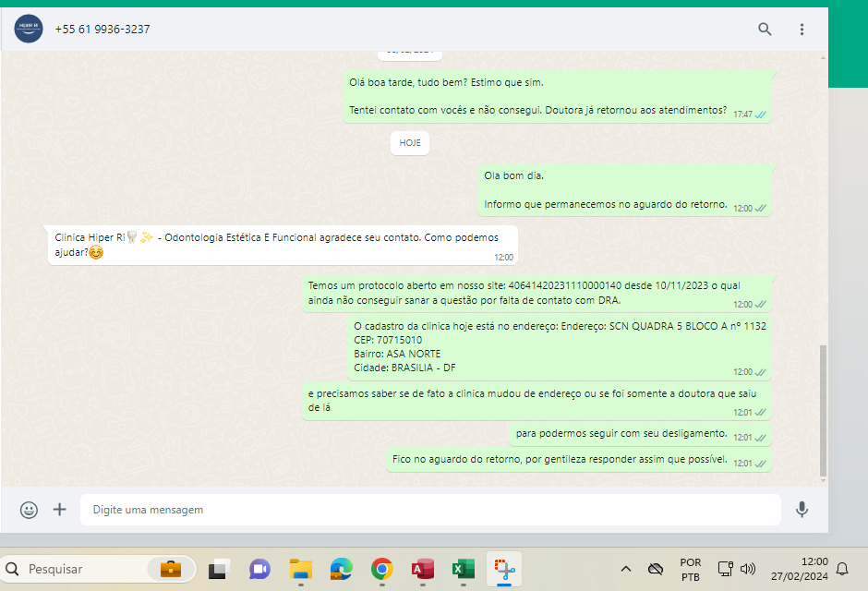Open volume control tray icon
Screen dimensions: 868x591
click(x=748, y=569)
